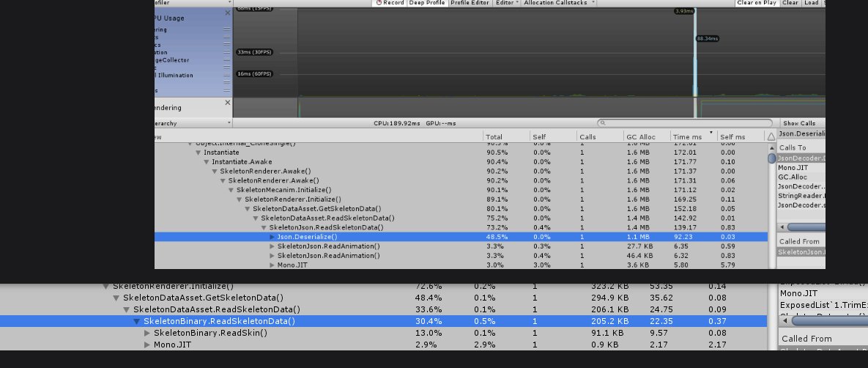Image resolution: width=868 pixels, height=368 pixels.
Task: Click the Record button in profiler toolbar
Action: [x=390, y=3]
